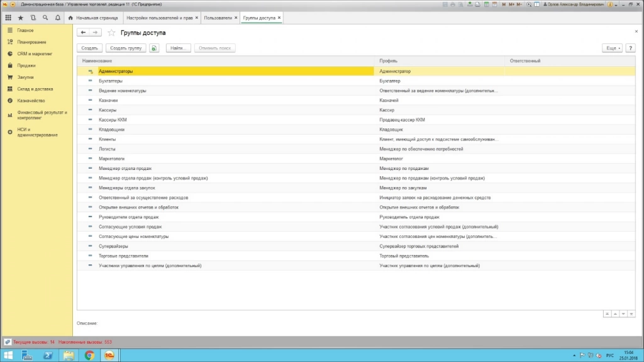Click the calendar icon in title bar
This screenshot has height=362, width=644.
pyautogui.click(x=494, y=4)
